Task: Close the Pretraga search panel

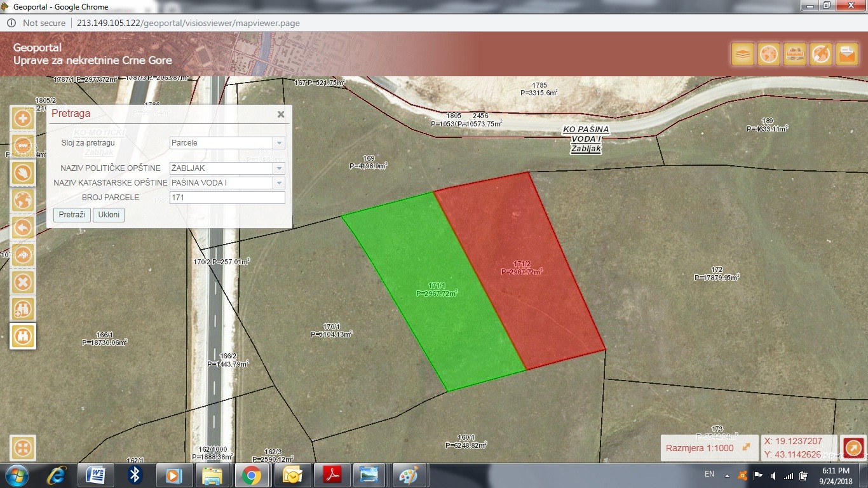Action: point(280,114)
